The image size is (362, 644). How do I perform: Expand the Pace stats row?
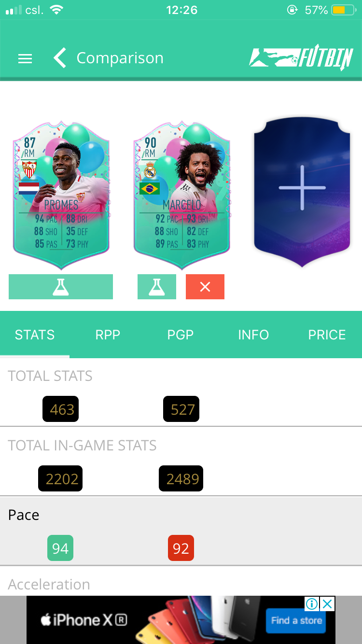181,531
